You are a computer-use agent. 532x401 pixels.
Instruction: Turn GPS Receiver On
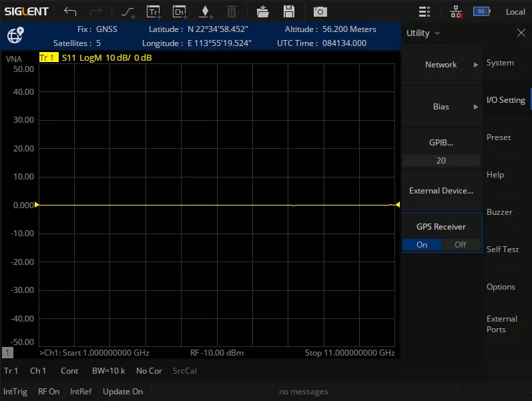coord(422,245)
